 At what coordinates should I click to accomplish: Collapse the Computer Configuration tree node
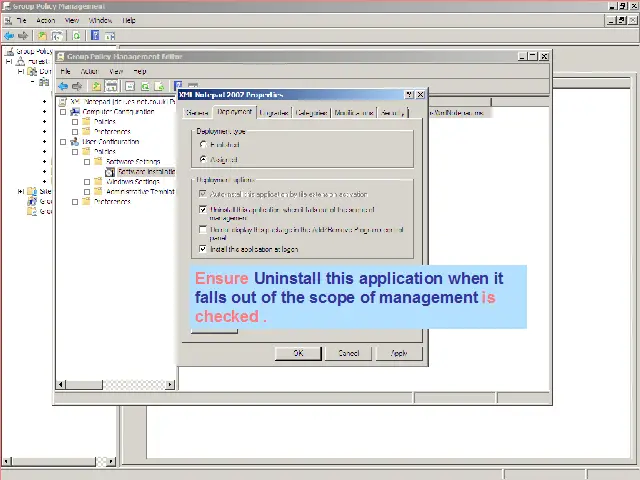pos(63,112)
